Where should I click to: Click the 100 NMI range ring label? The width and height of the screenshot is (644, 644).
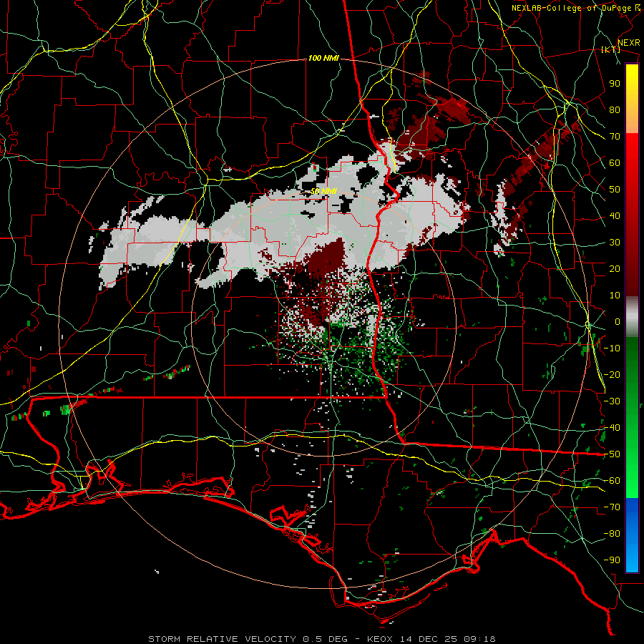[x=323, y=59]
